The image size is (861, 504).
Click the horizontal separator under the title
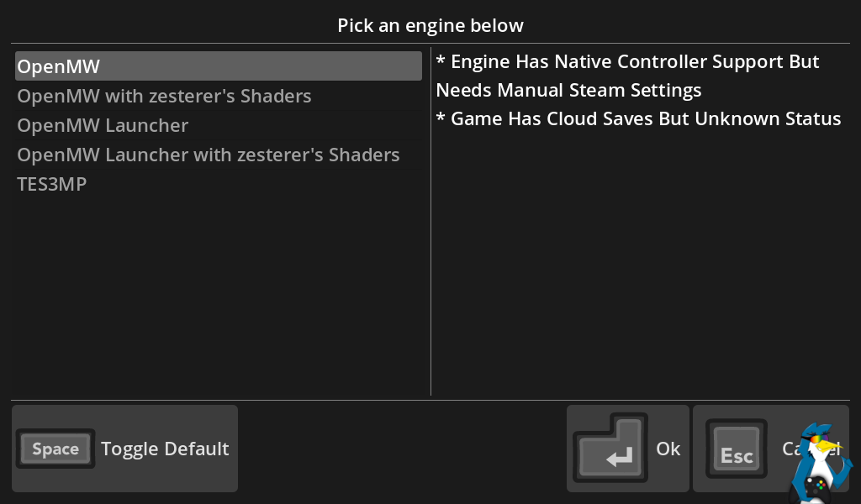pyautogui.click(x=430, y=43)
